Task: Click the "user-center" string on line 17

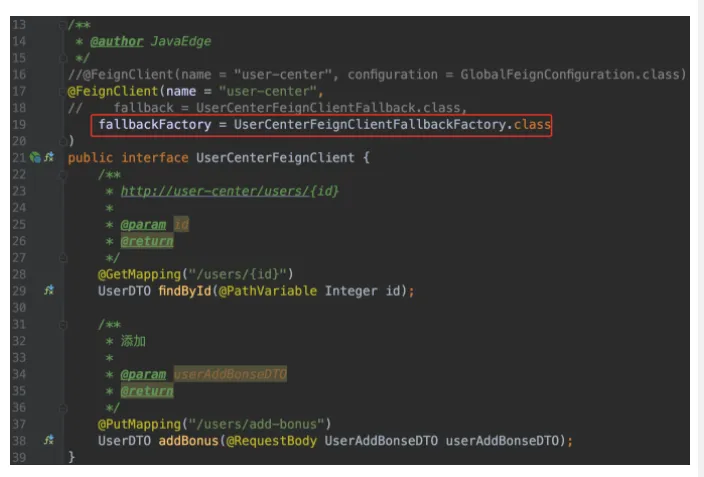Action: point(268,92)
